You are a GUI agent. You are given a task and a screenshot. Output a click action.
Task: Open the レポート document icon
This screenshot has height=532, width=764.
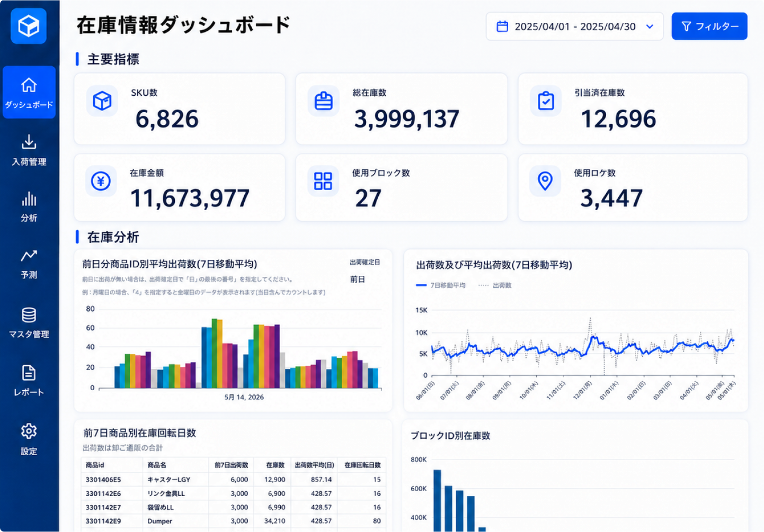tap(29, 373)
